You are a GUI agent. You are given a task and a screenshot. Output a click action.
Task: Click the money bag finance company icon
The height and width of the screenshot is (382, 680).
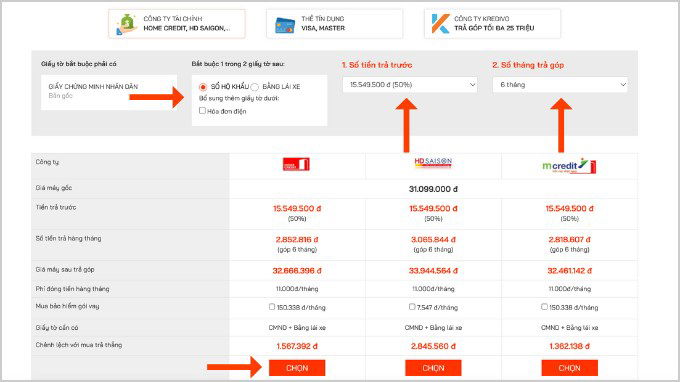[127, 24]
